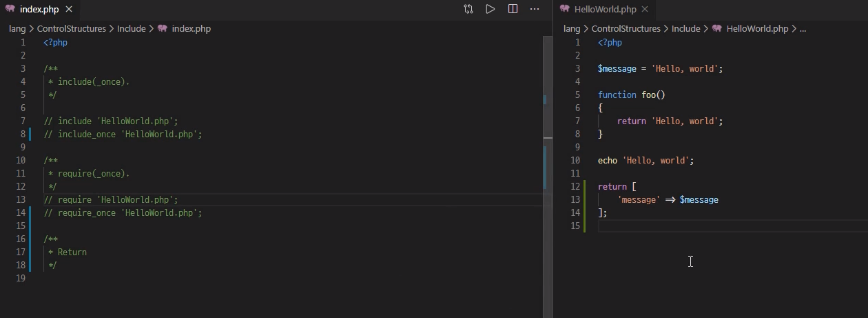Expand the trailing '...' breadcrumb in right editor

pos(803,29)
